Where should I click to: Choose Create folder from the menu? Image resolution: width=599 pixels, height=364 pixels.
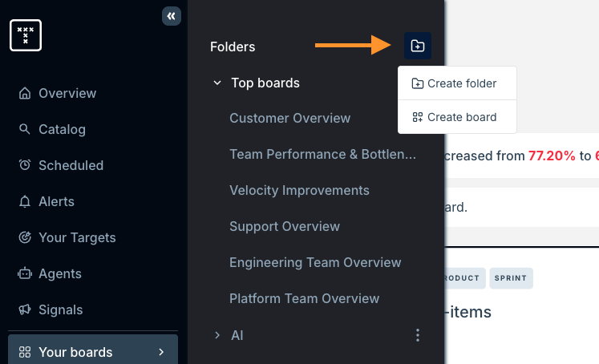pos(456,83)
